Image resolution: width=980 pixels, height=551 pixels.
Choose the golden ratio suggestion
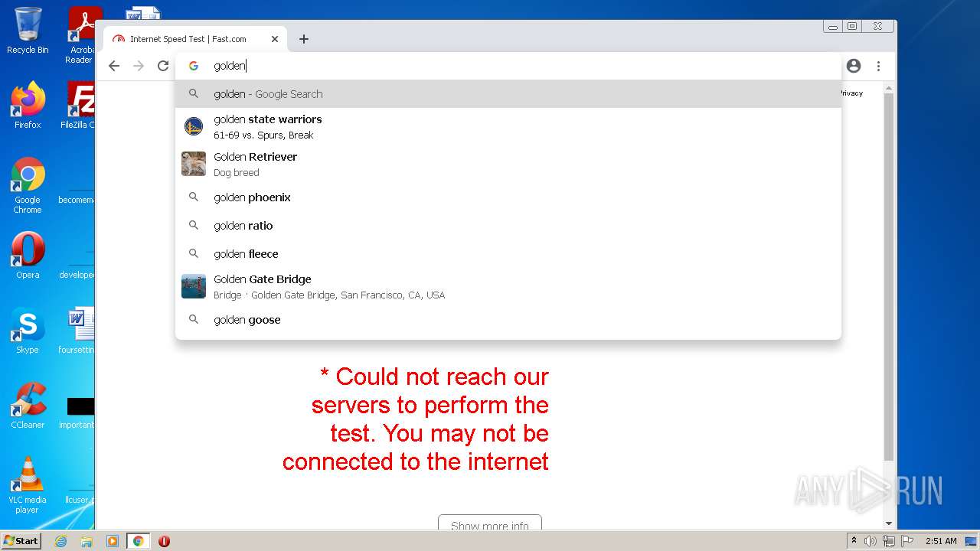click(x=508, y=226)
